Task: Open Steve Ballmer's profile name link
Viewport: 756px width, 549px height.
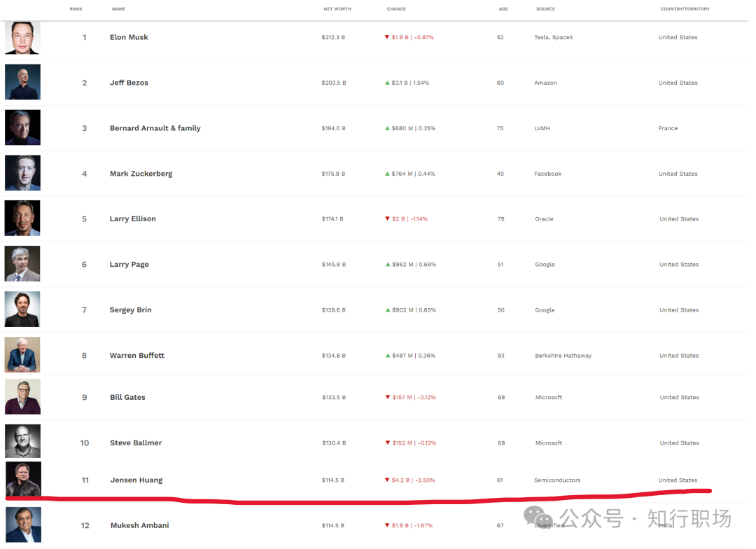Action: (136, 443)
